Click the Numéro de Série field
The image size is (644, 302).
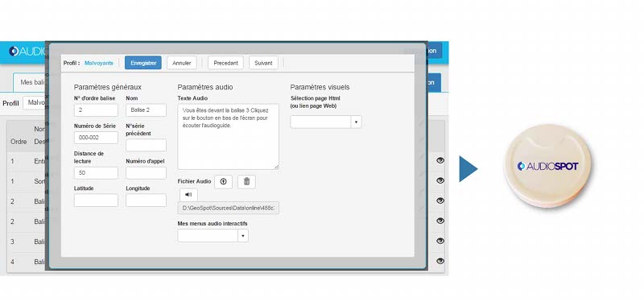(96, 138)
